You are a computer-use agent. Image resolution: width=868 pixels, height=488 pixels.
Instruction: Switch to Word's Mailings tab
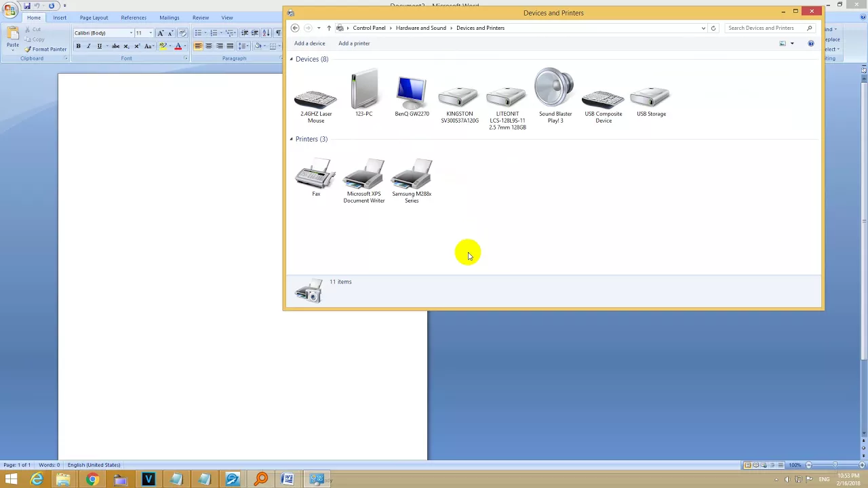170,18
